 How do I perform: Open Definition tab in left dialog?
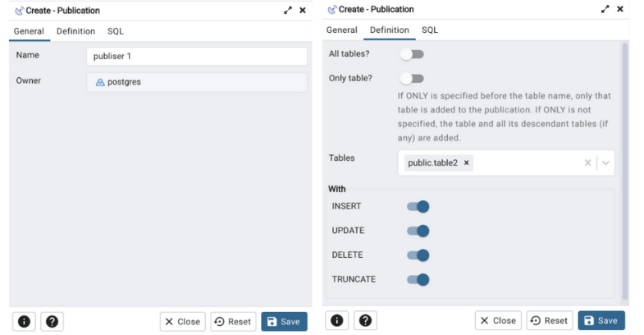tap(75, 31)
